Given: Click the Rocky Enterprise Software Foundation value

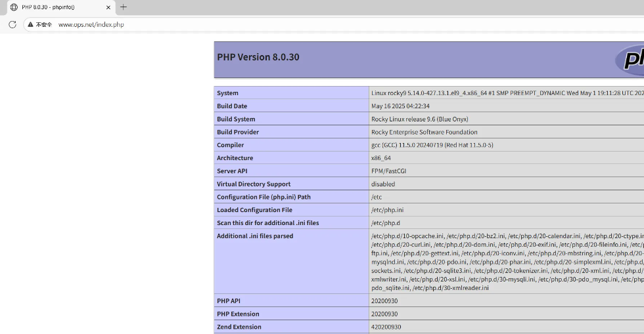Looking at the screenshot, I should (x=424, y=132).
